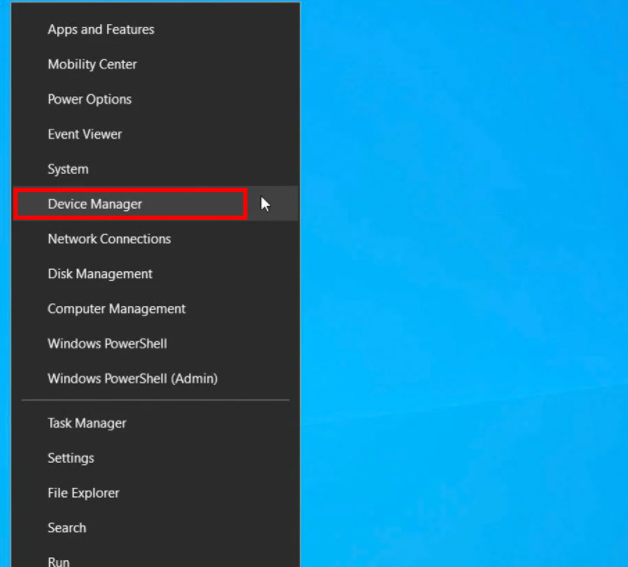Open Event Viewer
This screenshot has width=628, height=567.
click(84, 135)
